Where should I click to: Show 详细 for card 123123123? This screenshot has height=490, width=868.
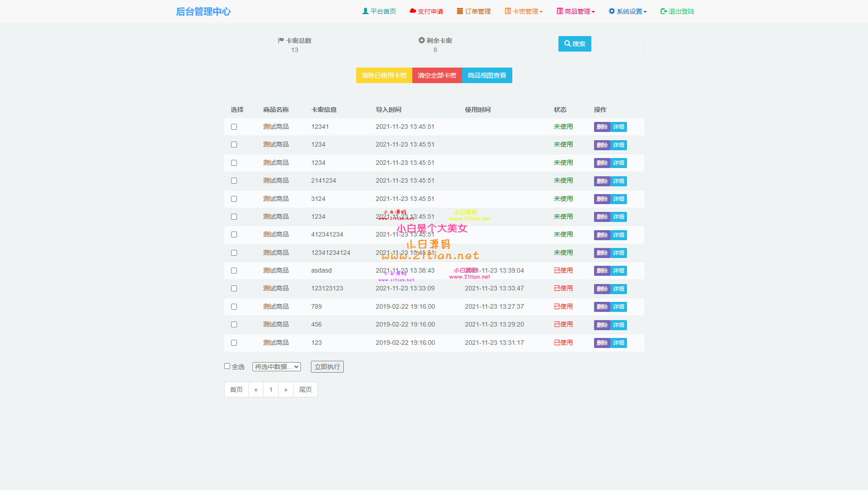(x=619, y=289)
